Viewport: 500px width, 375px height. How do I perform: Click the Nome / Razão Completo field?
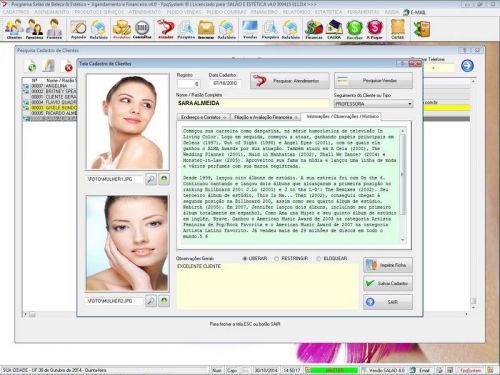[253, 103]
